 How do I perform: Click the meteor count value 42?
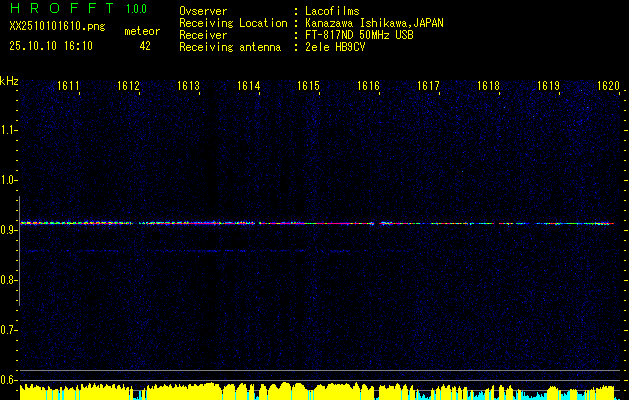click(145, 46)
